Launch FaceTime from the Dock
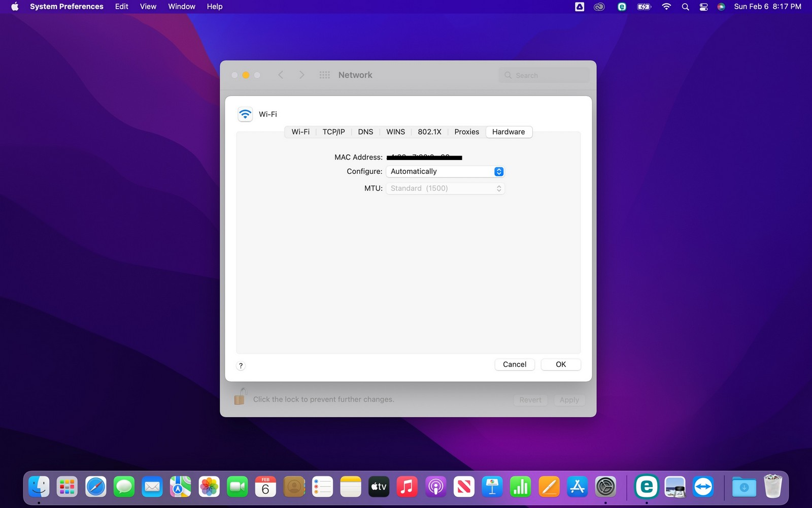The image size is (812, 508). [238, 487]
